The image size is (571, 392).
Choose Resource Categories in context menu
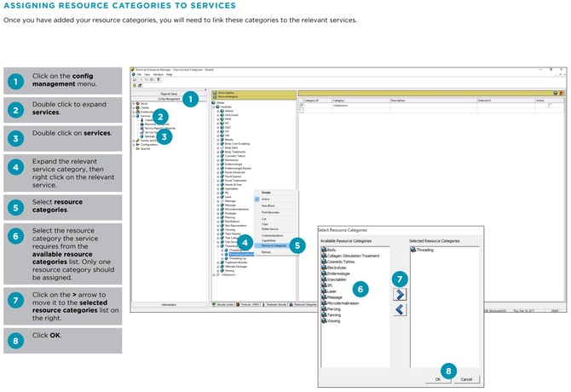274,245
